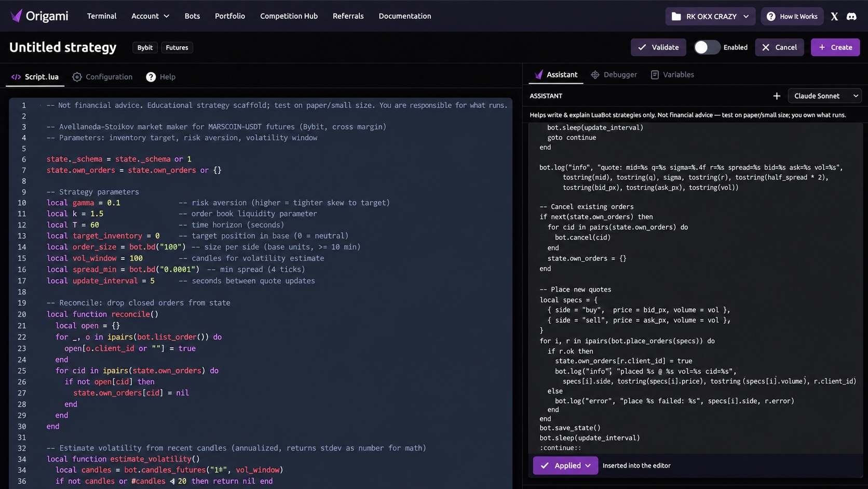This screenshot has width=868, height=489.
Task: Click the Validate checkmark icon
Action: (x=642, y=47)
